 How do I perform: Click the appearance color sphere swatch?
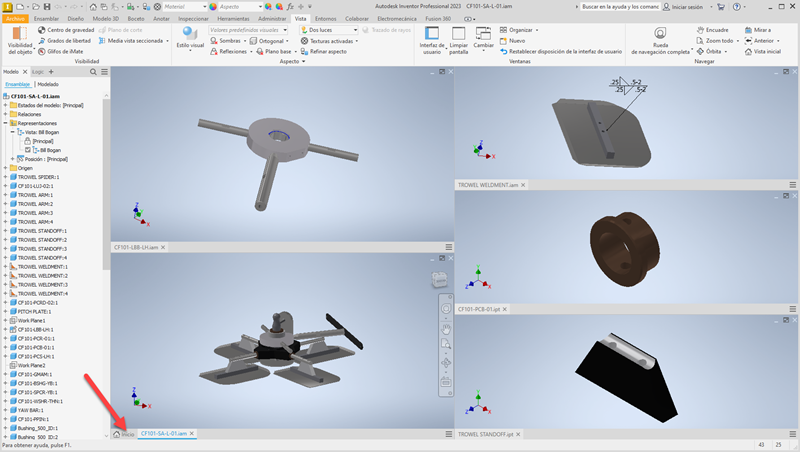coord(213,7)
